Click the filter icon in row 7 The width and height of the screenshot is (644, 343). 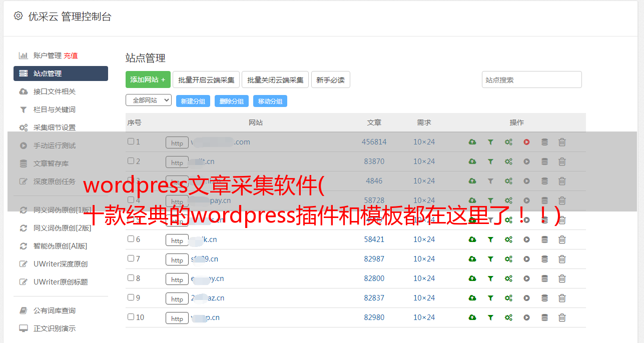point(490,259)
